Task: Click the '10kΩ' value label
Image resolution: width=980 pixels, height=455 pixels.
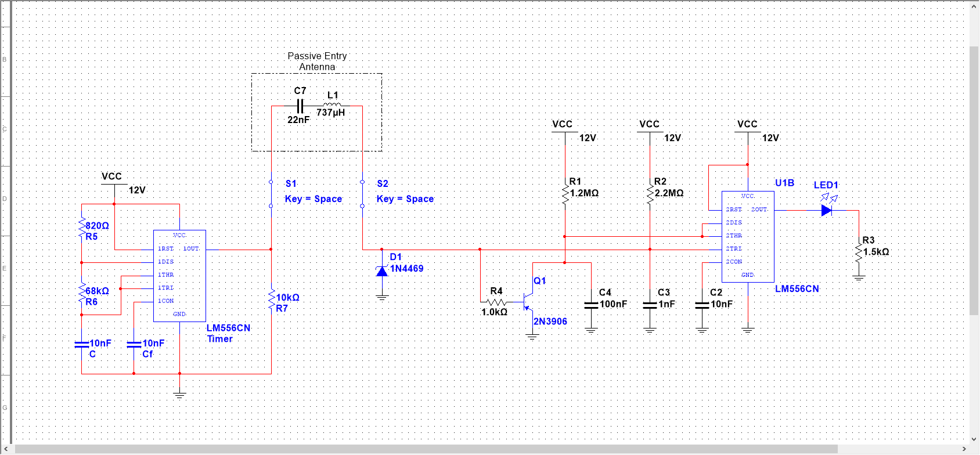Action: point(287,297)
